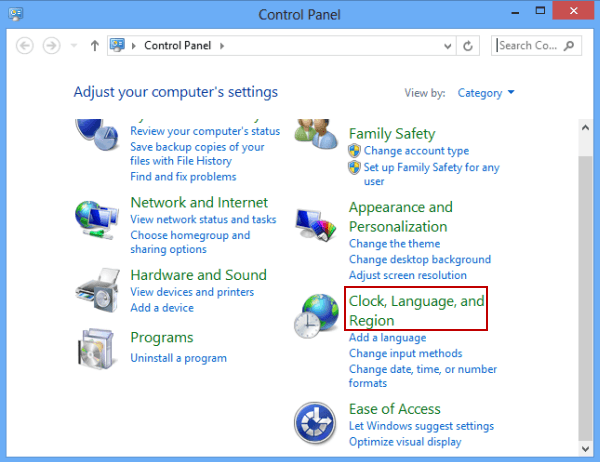600x462 pixels.
Task: Click the search magnifier icon
Action: coord(569,46)
